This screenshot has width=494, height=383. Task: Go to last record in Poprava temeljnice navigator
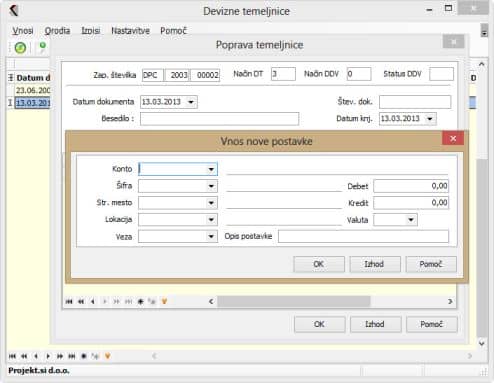128,302
